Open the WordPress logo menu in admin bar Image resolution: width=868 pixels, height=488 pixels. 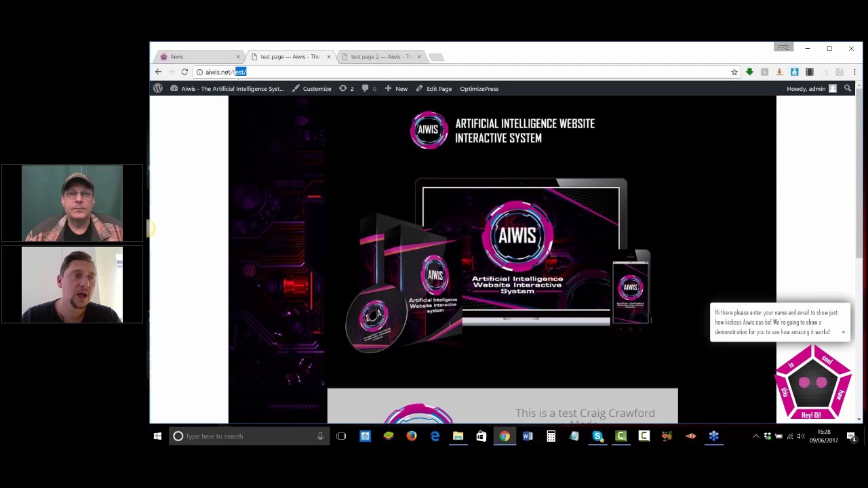[x=158, y=89]
